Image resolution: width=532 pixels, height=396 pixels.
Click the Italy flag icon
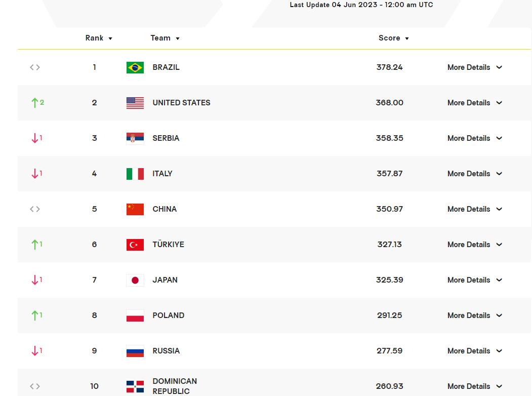135,174
